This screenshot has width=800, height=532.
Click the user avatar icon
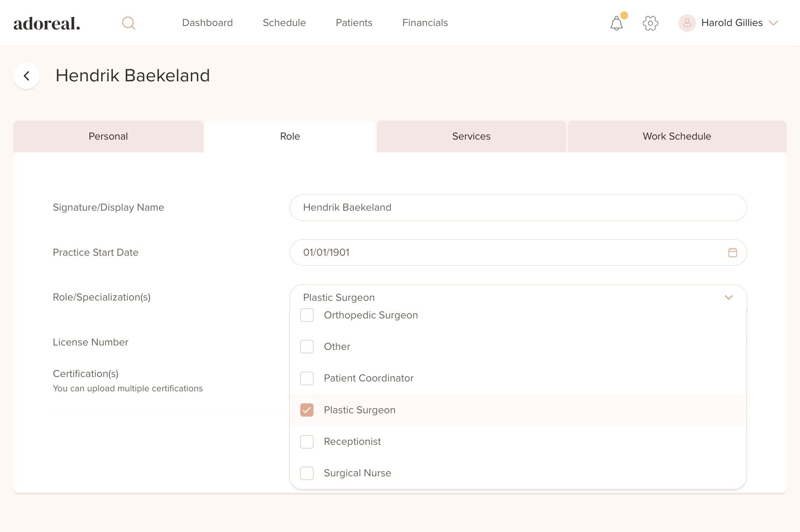tap(687, 23)
